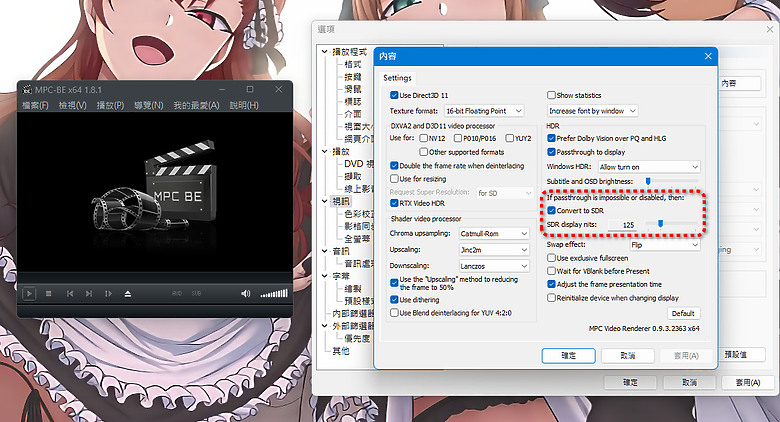Open the 導覽(N) menu
Screen dimensions: 780x422
tap(149, 106)
